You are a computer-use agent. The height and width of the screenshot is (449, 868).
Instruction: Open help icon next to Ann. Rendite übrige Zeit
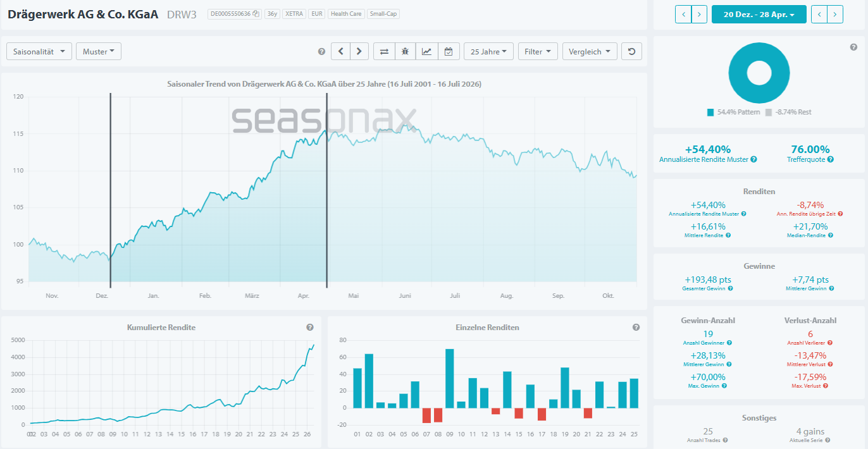[x=840, y=214]
